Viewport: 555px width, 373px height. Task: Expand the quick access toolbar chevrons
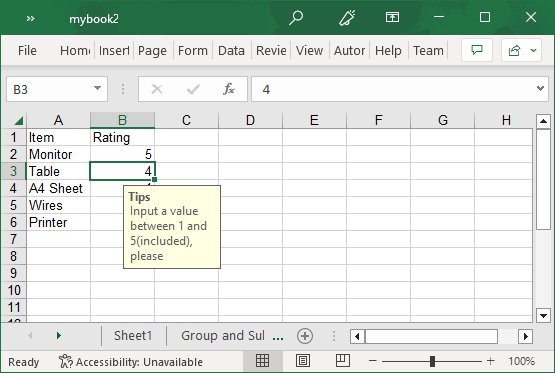(x=30, y=18)
